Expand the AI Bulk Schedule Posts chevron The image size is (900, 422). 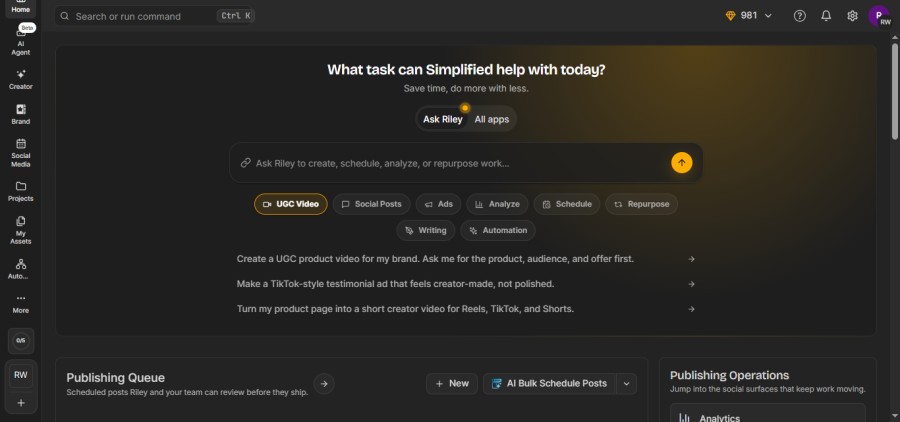(626, 384)
